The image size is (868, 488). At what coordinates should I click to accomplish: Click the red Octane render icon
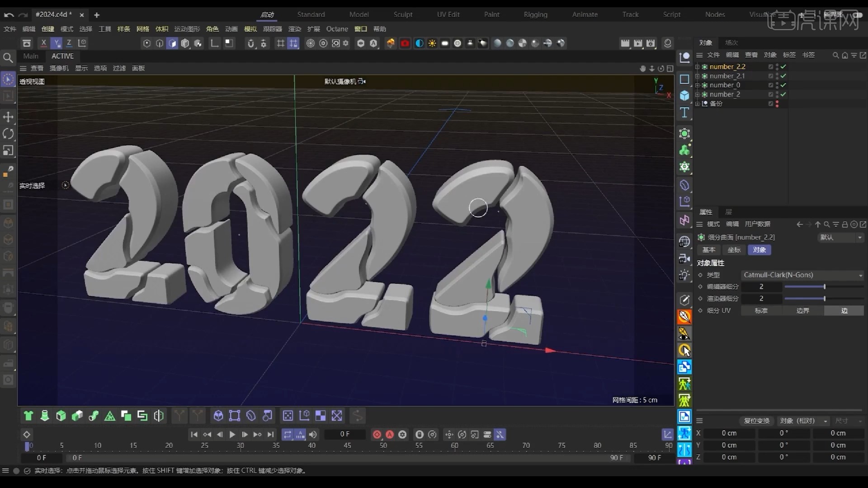coord(405,43)
